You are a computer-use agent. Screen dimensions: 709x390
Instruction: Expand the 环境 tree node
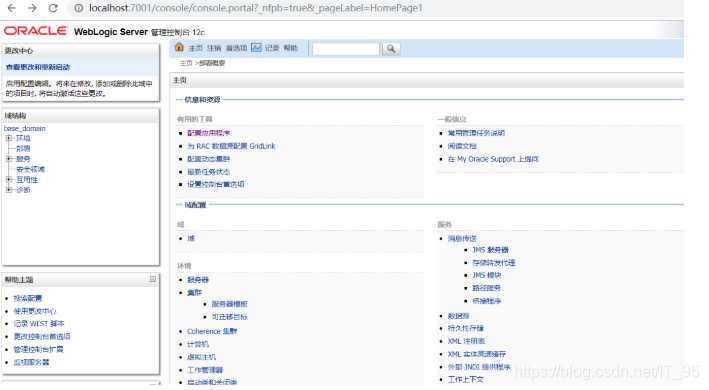click(9, 138)
